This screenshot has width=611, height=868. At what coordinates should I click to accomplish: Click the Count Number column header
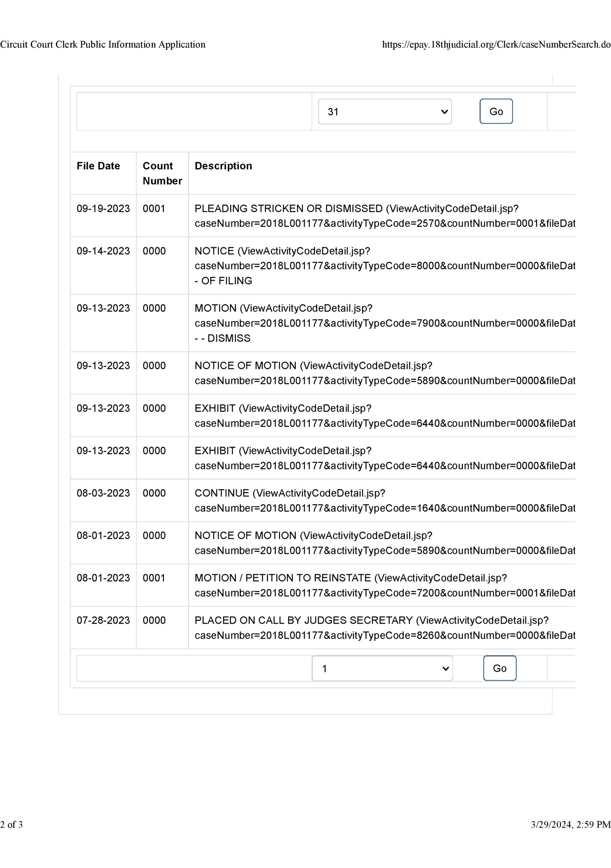(x=162, y=173)
